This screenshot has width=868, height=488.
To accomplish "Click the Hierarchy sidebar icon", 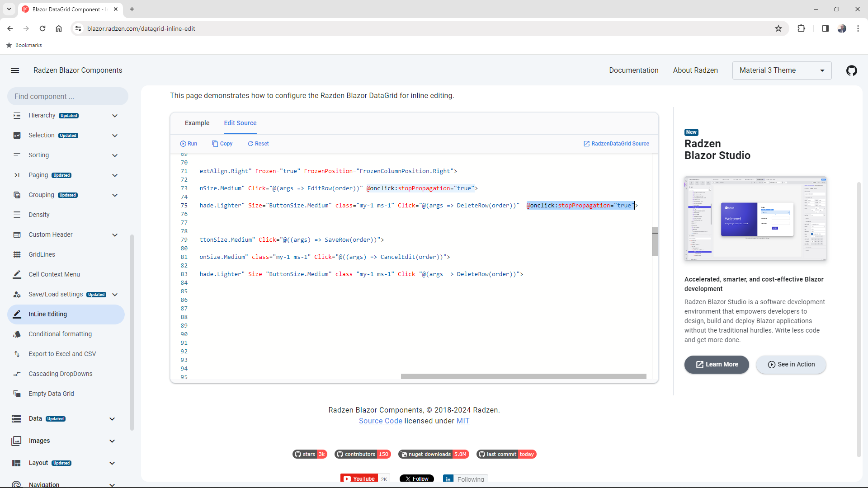I will tap(17, 116).
